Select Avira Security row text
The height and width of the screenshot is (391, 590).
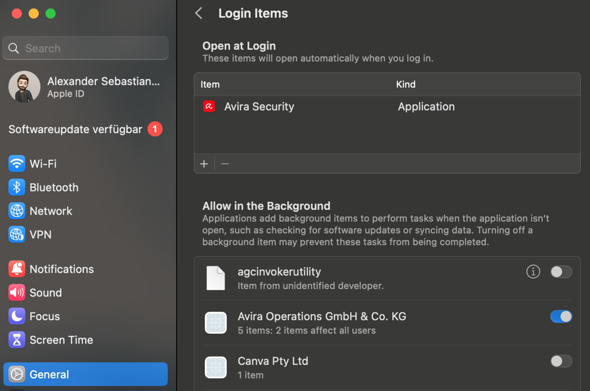[x=259, y=106]
